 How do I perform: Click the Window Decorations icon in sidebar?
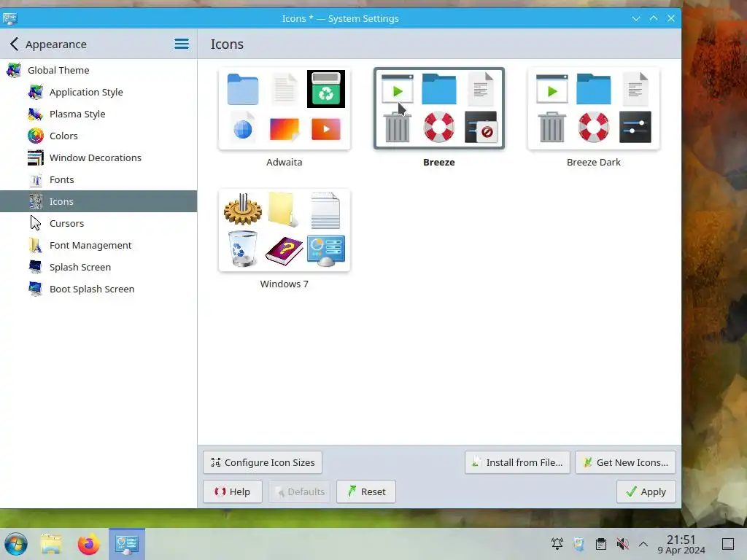35,157
